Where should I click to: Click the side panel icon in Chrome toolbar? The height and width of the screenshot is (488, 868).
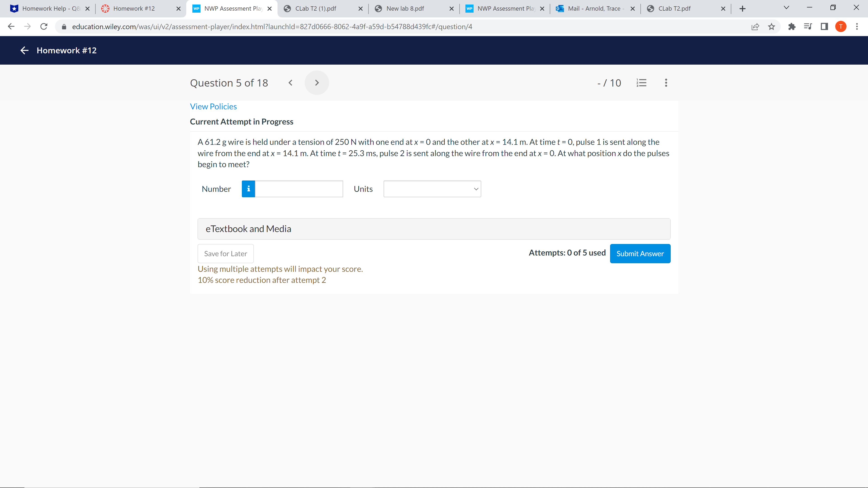(824, 27)
